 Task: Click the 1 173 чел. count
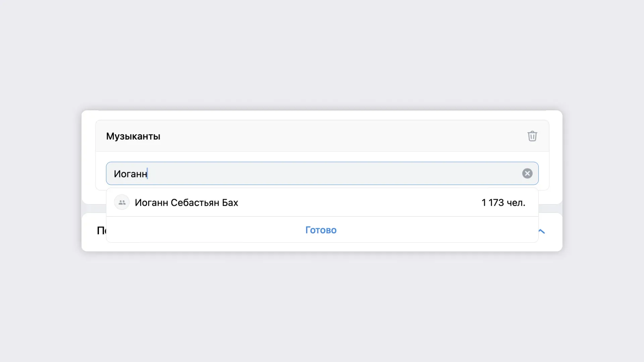(503, 202)
